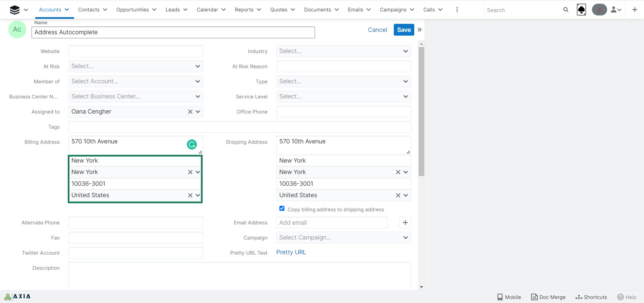
Task: Click the search magnifier icon
Action: tap(566, 10)
